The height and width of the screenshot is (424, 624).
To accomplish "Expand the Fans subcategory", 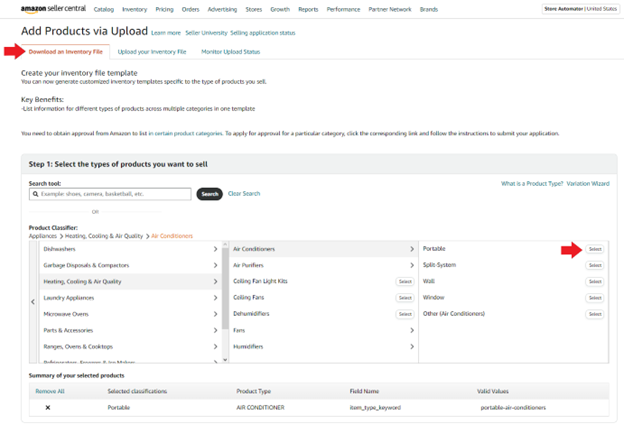I will pos(324,330).
